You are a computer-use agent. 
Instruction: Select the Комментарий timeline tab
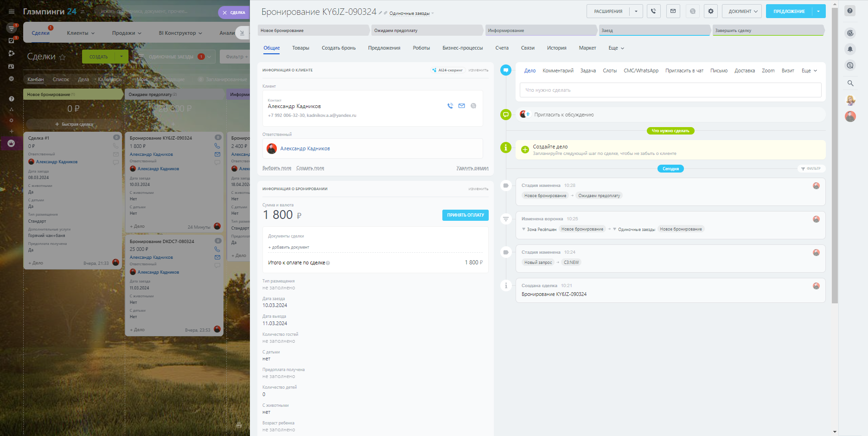[558, 71]
